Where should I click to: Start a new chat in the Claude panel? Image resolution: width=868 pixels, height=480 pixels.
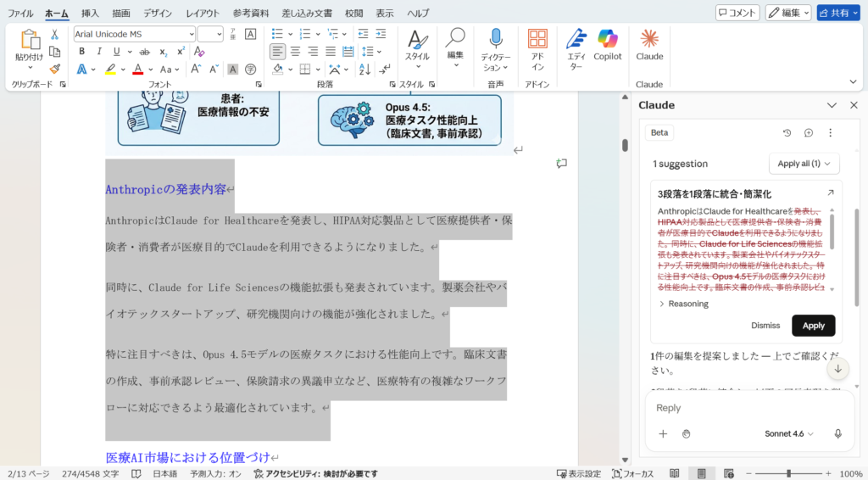[x=809, y=133]
